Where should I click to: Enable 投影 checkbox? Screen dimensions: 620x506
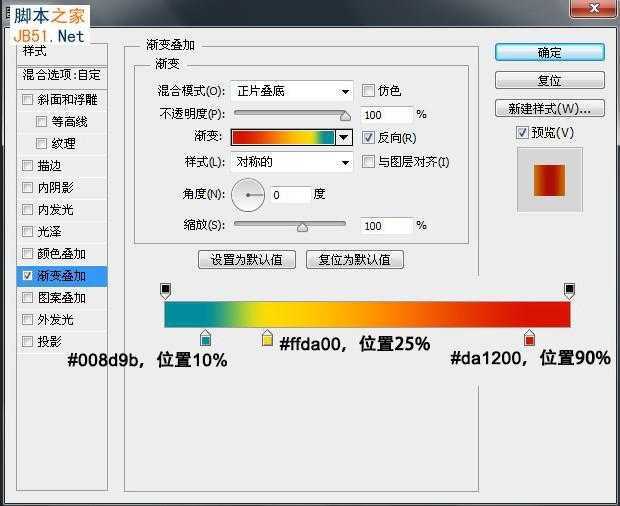(x=27, y=341)
